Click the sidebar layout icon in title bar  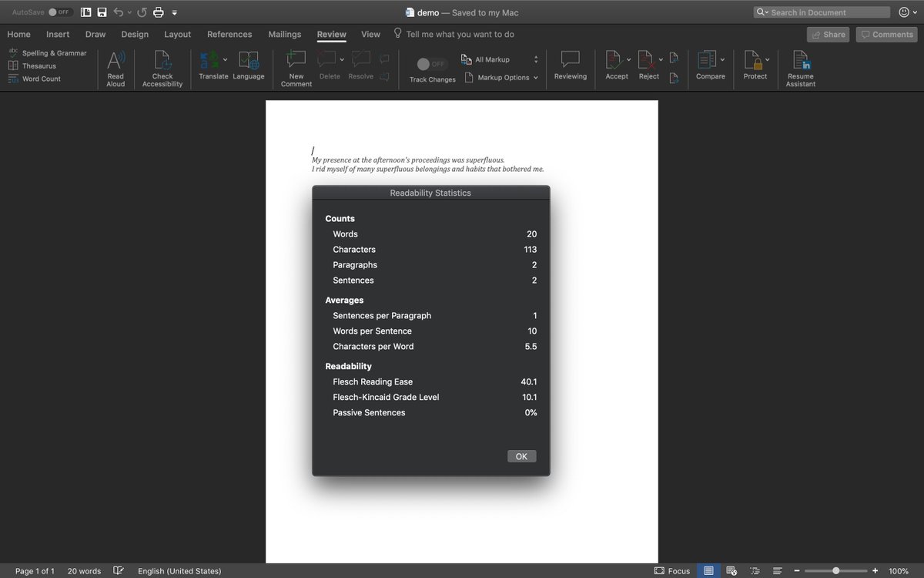[x=85, y=12]
